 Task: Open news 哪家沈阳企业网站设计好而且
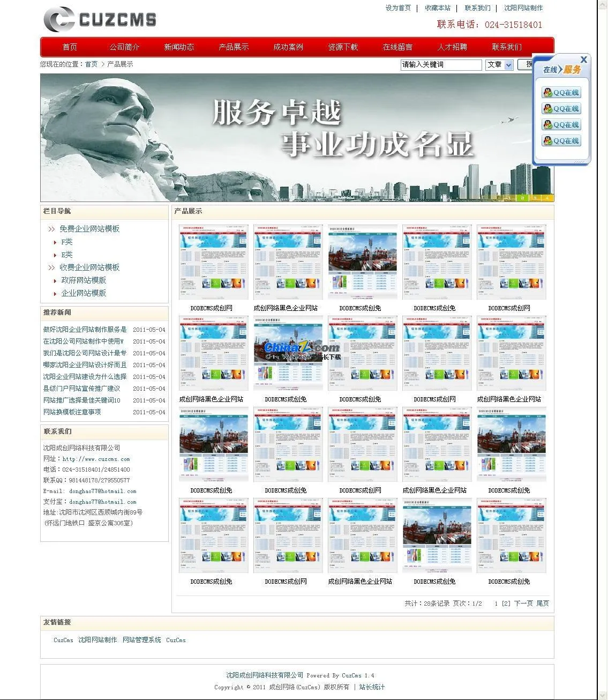pyautogui.click(x=85, y=365)
